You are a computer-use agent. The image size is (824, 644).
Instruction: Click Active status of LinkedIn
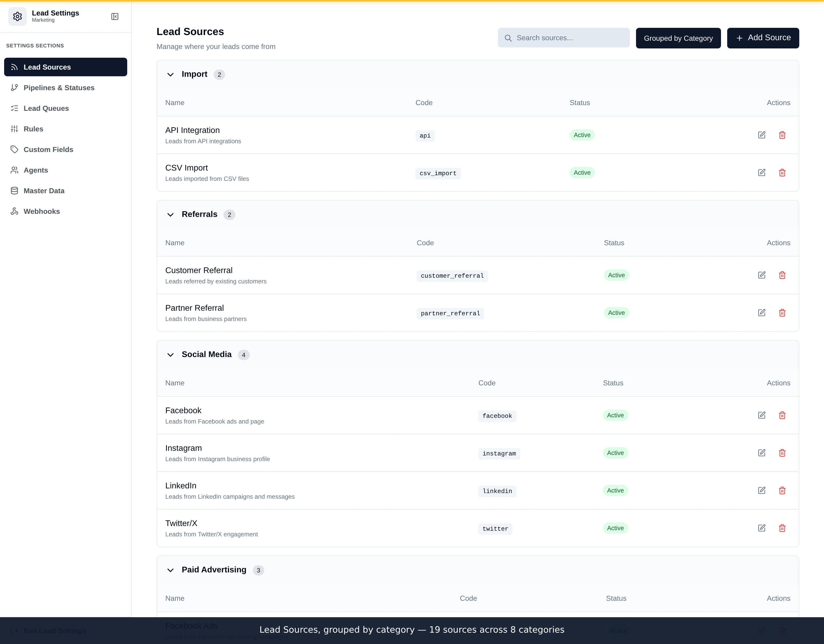(615, 491)
